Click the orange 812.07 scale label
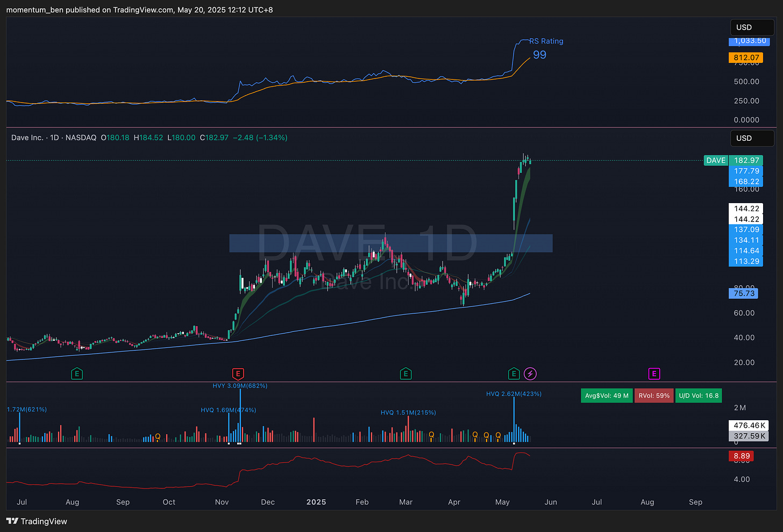This screenshot has height=532, width=783. click(x=746, y=57)
